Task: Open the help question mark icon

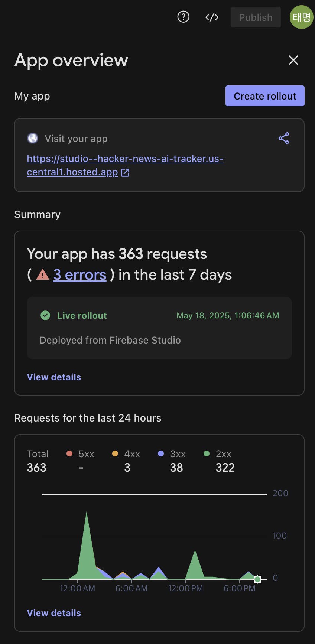Action: [183, 17]
